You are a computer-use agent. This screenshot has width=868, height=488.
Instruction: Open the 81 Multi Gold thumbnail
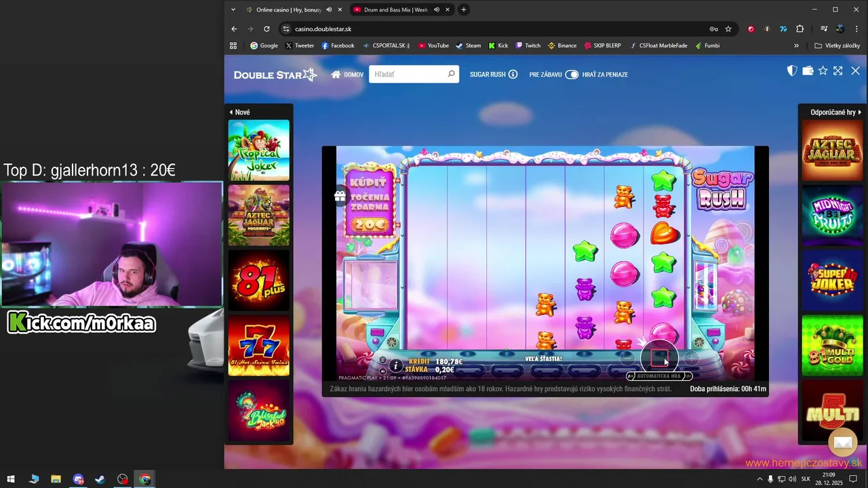832,346
